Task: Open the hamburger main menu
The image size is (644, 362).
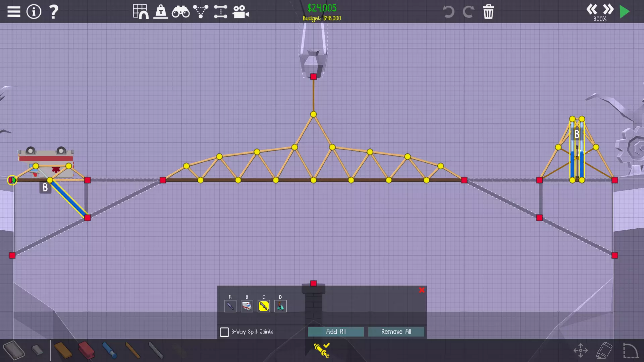Action: pos(14,12)
